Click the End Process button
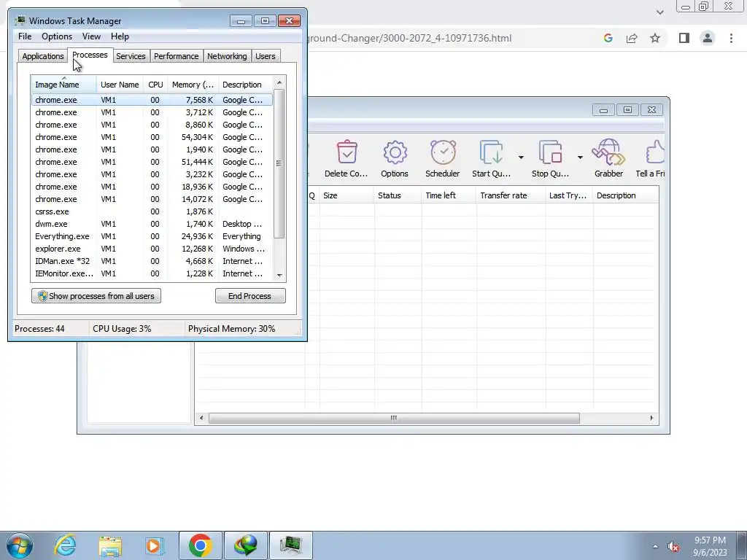 [x=250, y=296]
